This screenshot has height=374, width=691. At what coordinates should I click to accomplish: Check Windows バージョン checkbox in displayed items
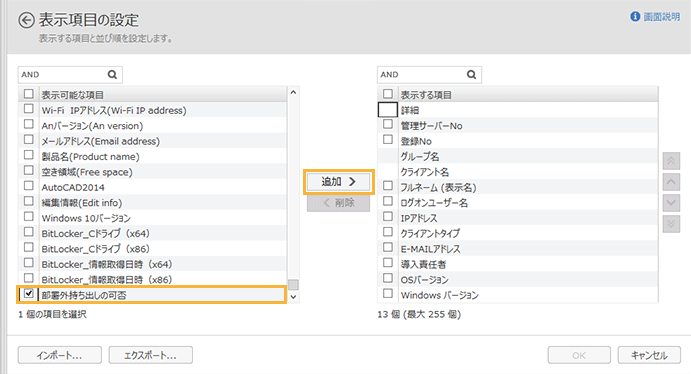[388, 293]
